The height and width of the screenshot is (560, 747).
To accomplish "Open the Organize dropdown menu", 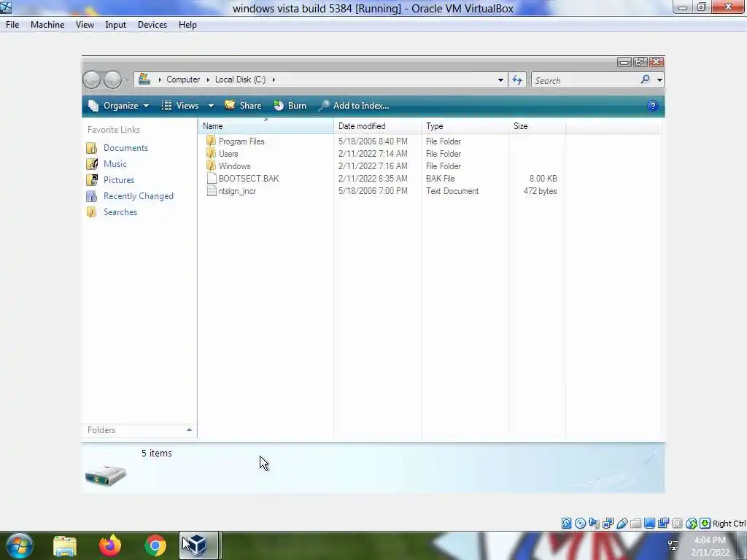I will coord(119,106).
